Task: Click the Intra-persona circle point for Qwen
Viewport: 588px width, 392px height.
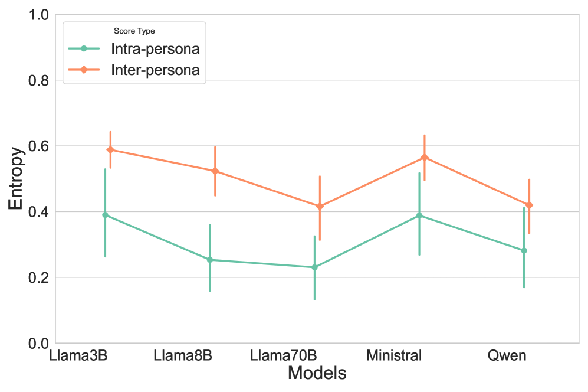Action: click(524, 250)
